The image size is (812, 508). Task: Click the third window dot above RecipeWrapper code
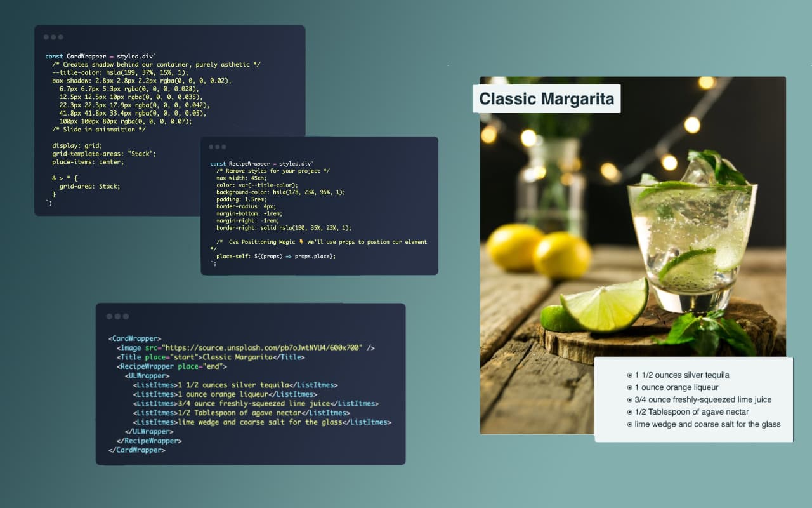coord(224,147)
